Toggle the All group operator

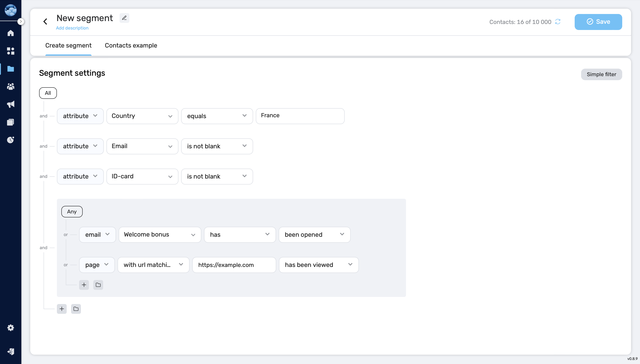(x=48, y=93)
